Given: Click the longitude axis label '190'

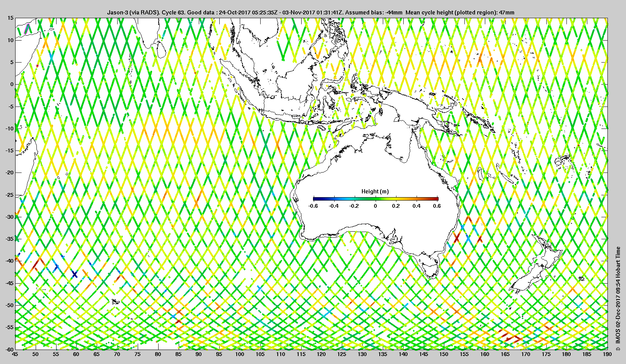Looking at the screenshot, I should click(x=607, y=354).
